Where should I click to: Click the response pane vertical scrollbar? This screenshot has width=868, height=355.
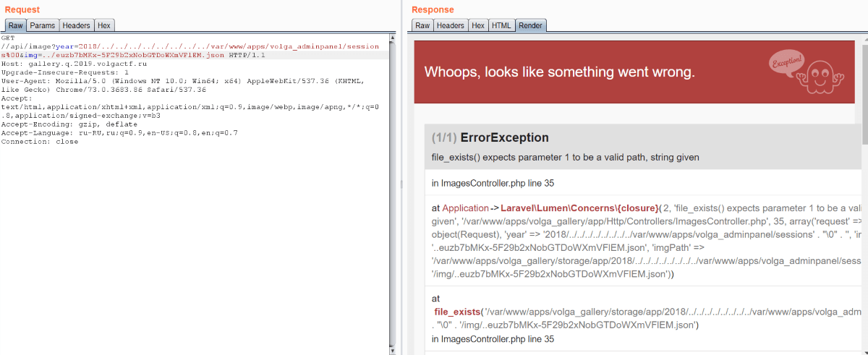coord(864,194)
